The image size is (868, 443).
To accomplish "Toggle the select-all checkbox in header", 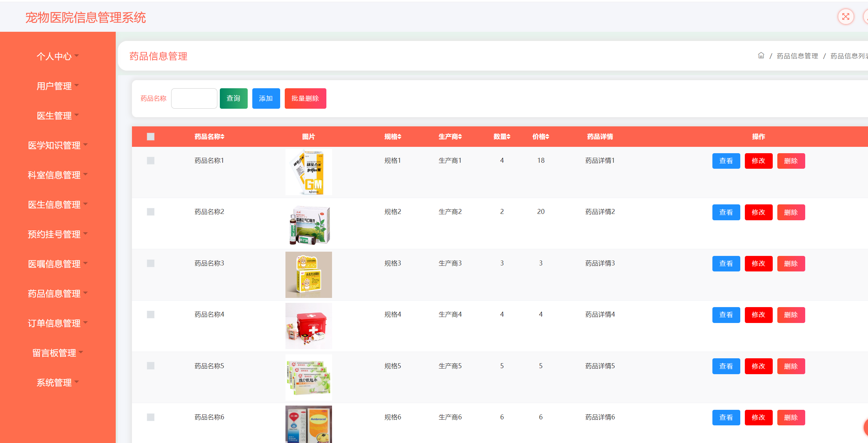I will 151,137.
